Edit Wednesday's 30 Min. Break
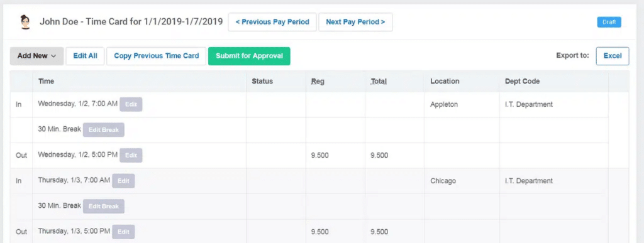644x243 pixels. pos(104,130)
